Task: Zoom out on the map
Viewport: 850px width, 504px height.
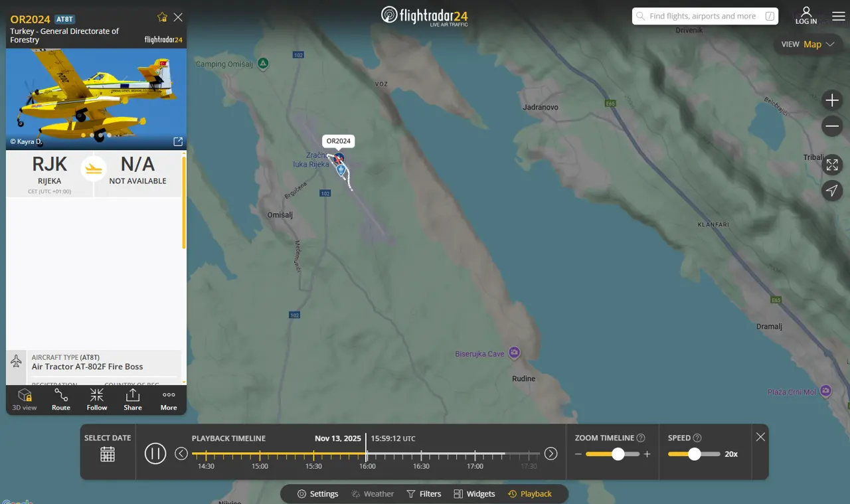Action: tap(831, 126)
